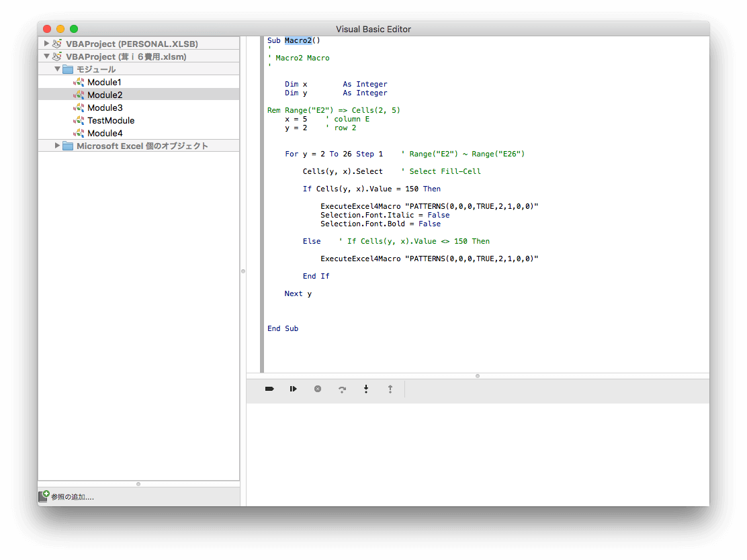The width and height of the screenshot is (747, 560).
Task: Click the Stop/Reset execution icon
Action: pyautogui.click(x=318, y=389)
